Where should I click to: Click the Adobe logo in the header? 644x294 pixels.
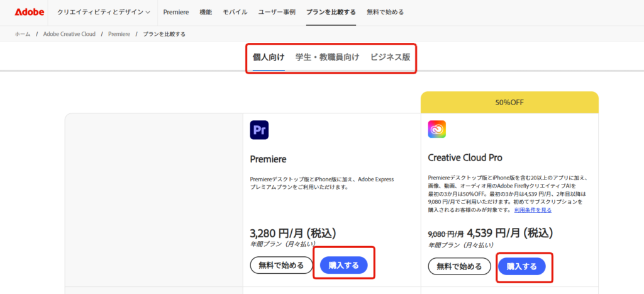29,12
